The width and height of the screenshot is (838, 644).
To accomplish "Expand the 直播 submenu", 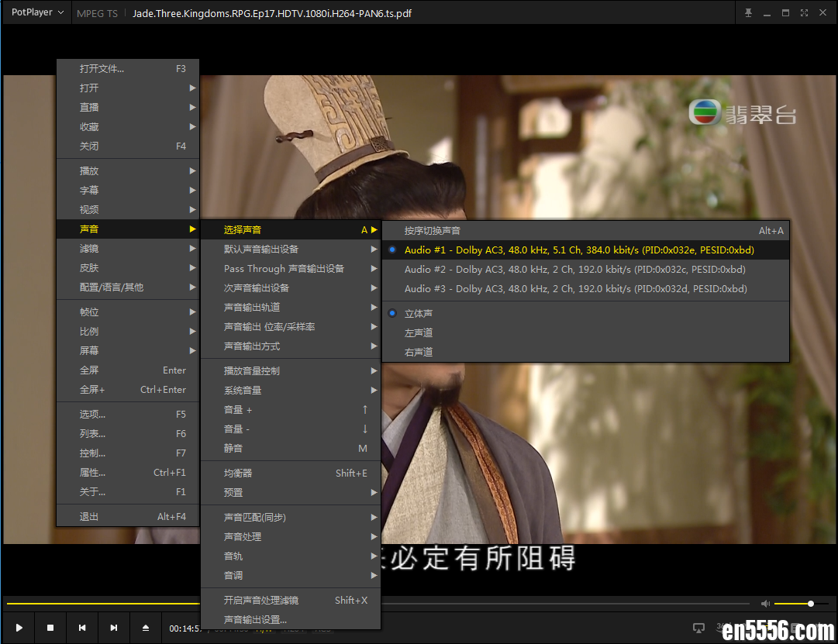I will pos(128,107).
